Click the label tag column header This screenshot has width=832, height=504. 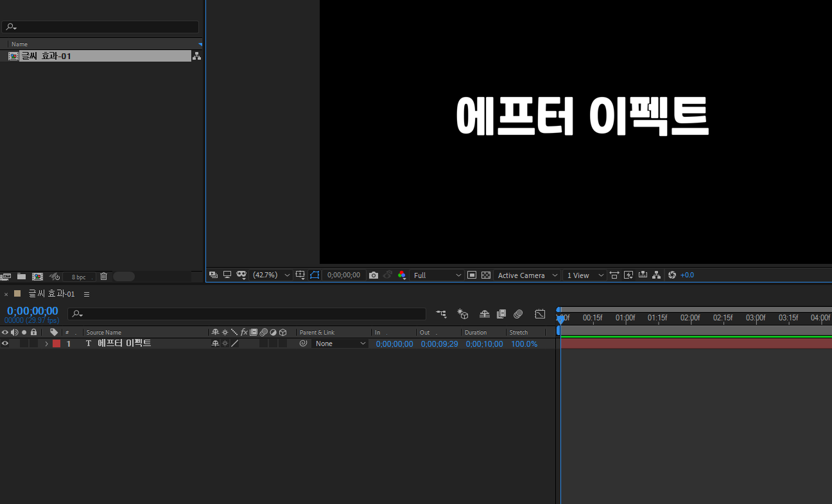[x=54, y=332]
